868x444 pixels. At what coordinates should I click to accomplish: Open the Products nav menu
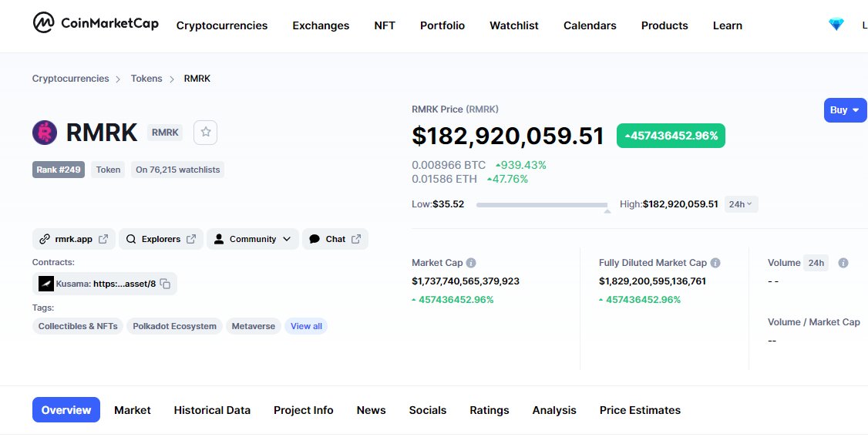[664, 25]
